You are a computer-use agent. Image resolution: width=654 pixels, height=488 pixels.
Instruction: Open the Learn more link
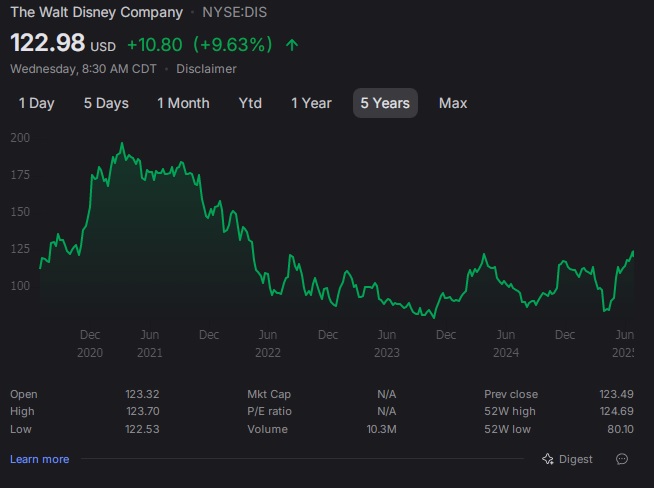tap(40, 459)
